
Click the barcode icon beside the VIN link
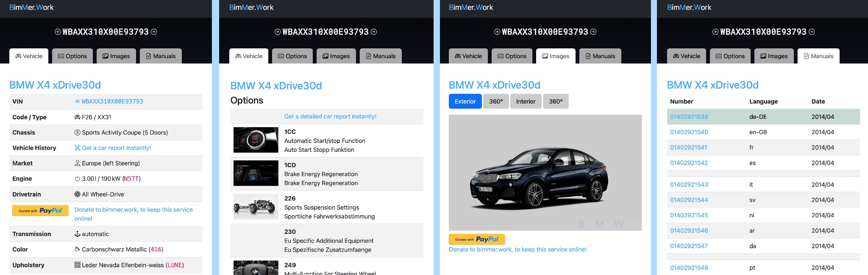tap(77, 101)
